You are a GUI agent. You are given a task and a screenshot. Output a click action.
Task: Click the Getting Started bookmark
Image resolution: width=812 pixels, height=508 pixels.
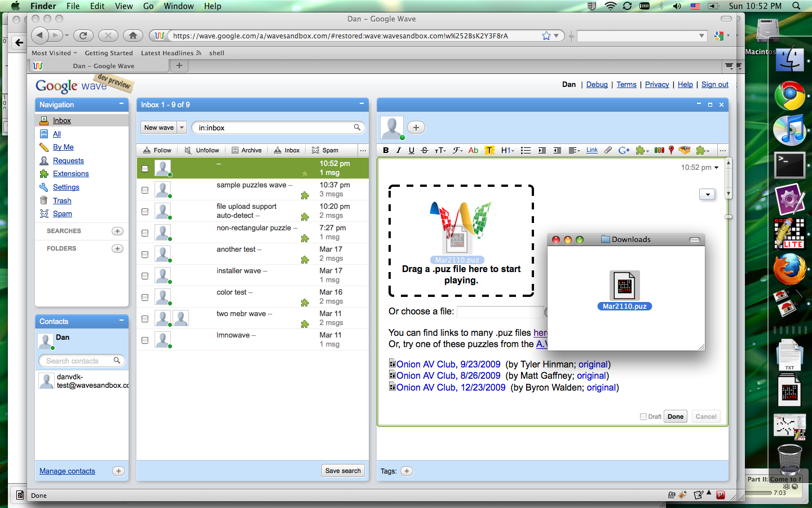pos(109,53)
